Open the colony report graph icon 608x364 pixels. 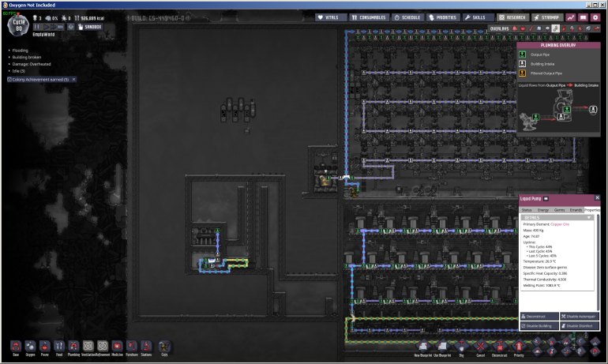tap(571, 17)
